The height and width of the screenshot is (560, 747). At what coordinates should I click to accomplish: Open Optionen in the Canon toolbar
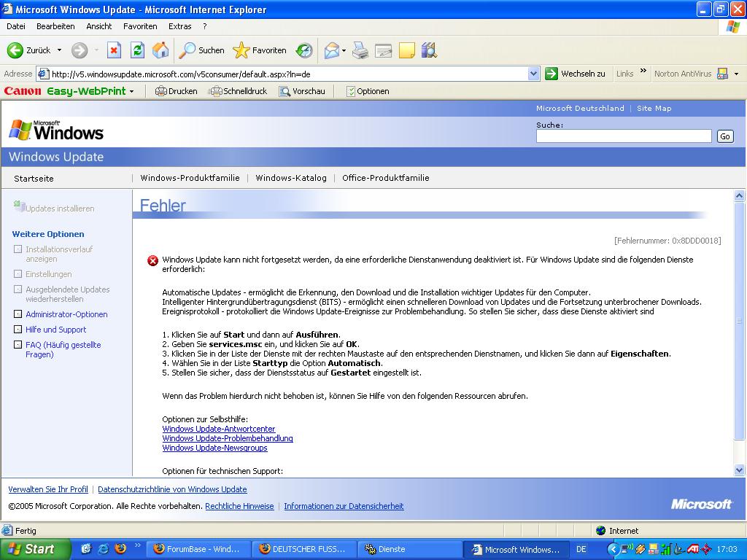pos(368,91)
